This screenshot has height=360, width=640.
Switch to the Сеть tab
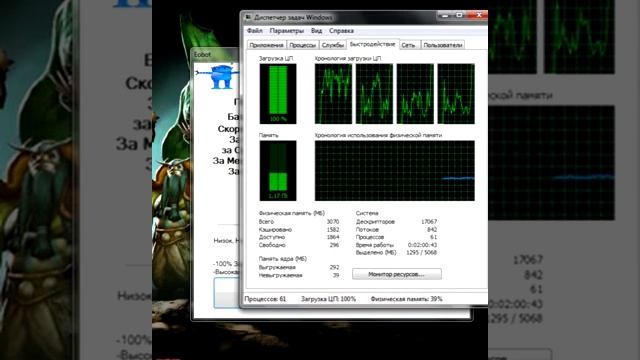[409, 45]
